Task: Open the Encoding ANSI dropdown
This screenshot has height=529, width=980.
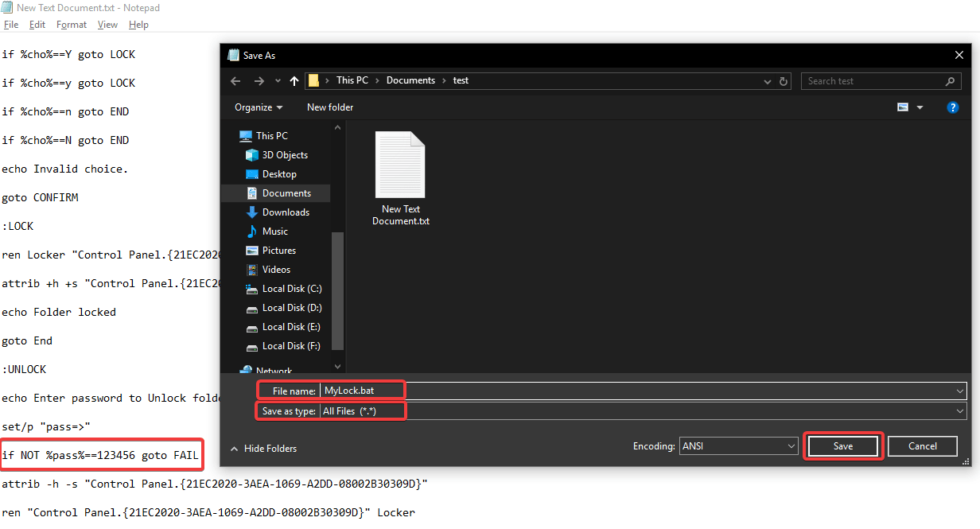Action: 738,446
